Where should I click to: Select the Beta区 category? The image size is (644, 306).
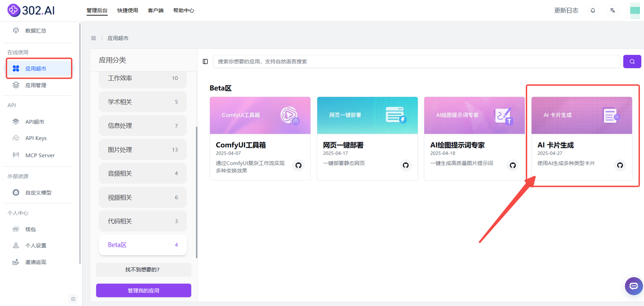[143, 245]
